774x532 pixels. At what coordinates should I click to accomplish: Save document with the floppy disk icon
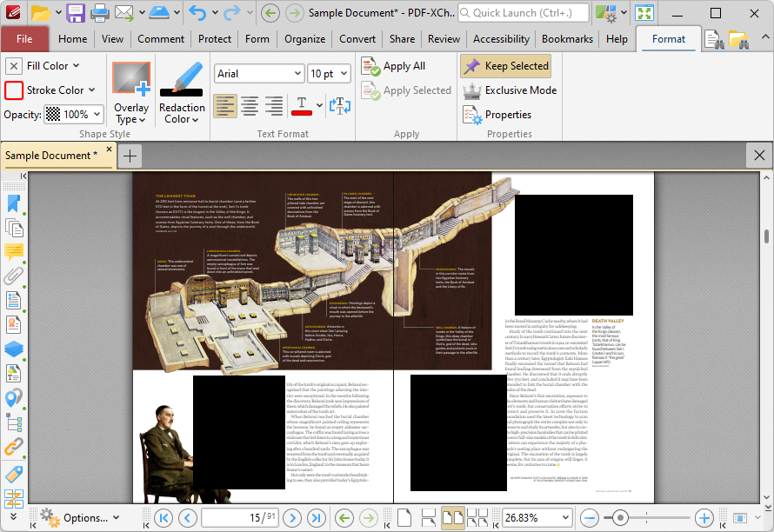point(76,13)
